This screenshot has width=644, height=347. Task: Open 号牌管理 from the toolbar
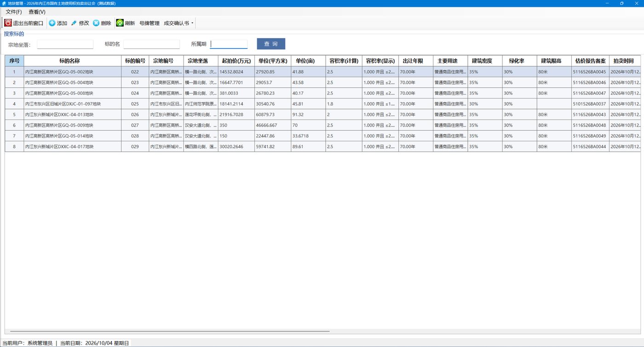[x=149, y=23]
